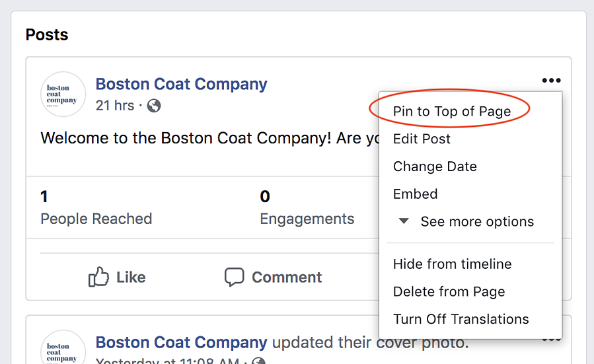The width and height of the screenshot is (594, 364).
Task: Click the three-dots menu on first post
Action: point(551,81)
